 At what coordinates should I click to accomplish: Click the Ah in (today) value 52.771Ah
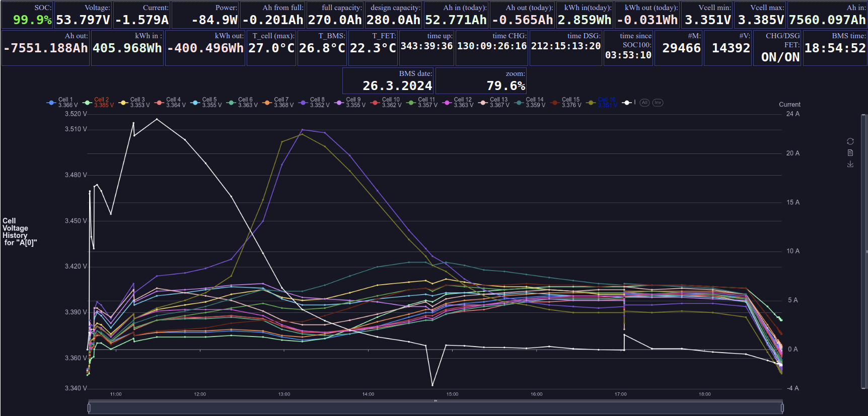(456, 20)
